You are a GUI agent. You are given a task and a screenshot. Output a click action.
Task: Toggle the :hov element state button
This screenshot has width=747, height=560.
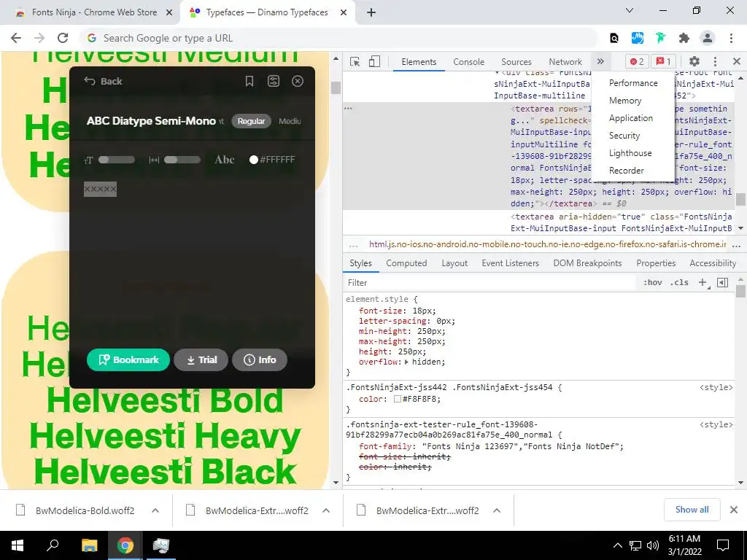tap(653, 283)
